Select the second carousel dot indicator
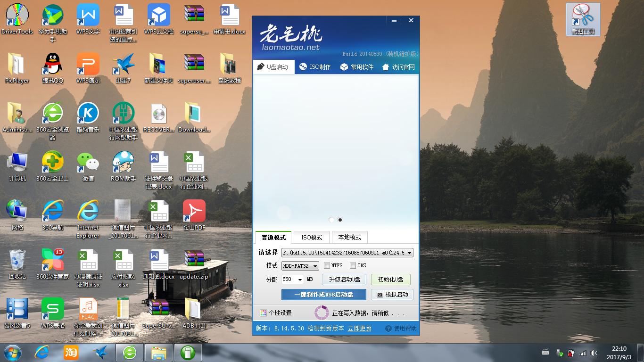This screenshot has height=362, width=644. click(x=340, y=220)
